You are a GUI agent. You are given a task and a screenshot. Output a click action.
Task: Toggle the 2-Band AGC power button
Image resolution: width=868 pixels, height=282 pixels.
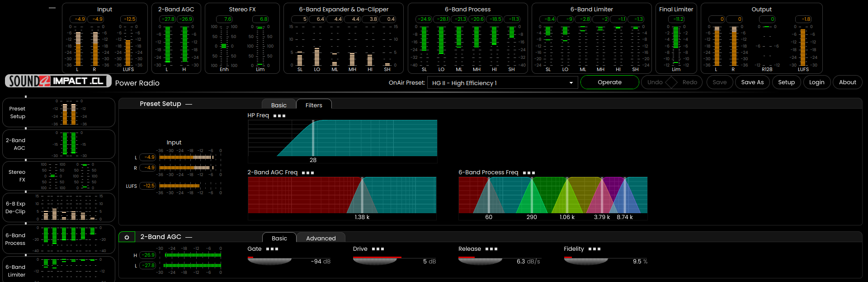pos(127,237)
